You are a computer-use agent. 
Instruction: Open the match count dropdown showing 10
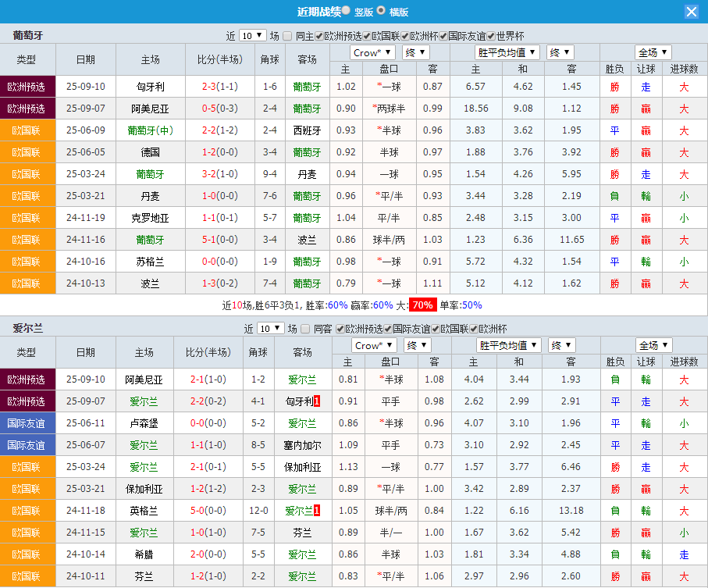pyautogui.click(x=251, y=36)
